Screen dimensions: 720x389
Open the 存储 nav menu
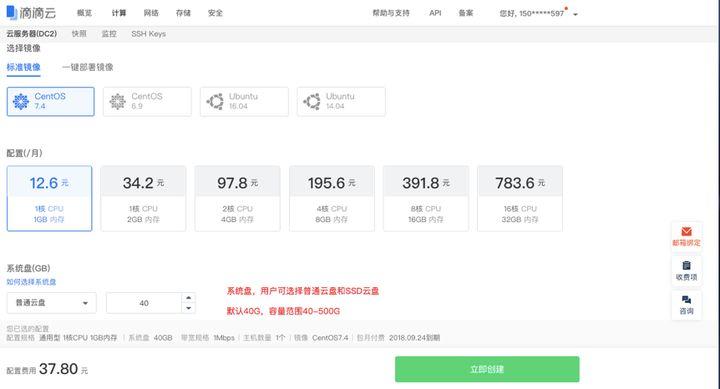point(183,13)
